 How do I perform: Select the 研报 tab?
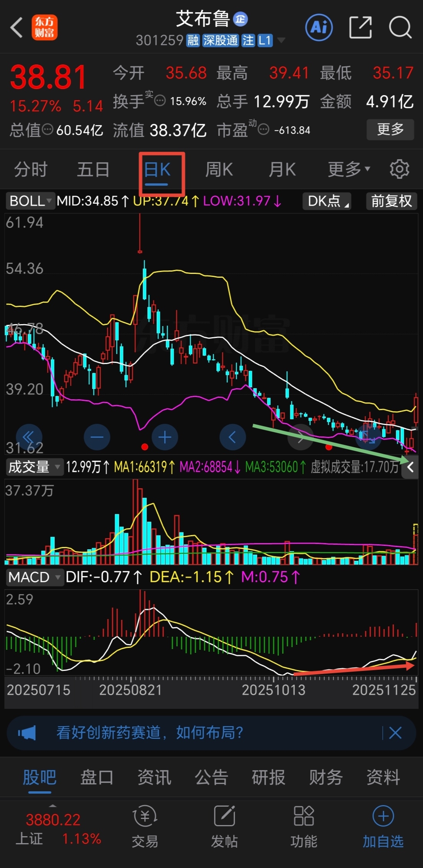pos(268,778)
